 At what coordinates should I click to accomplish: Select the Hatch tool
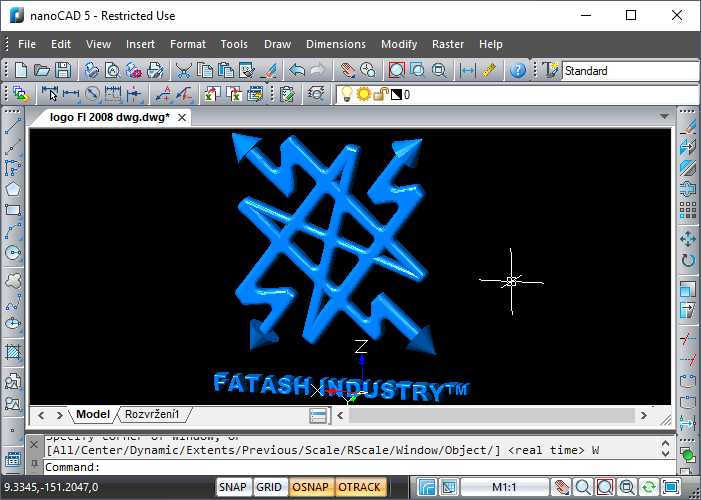coord(13,352)
